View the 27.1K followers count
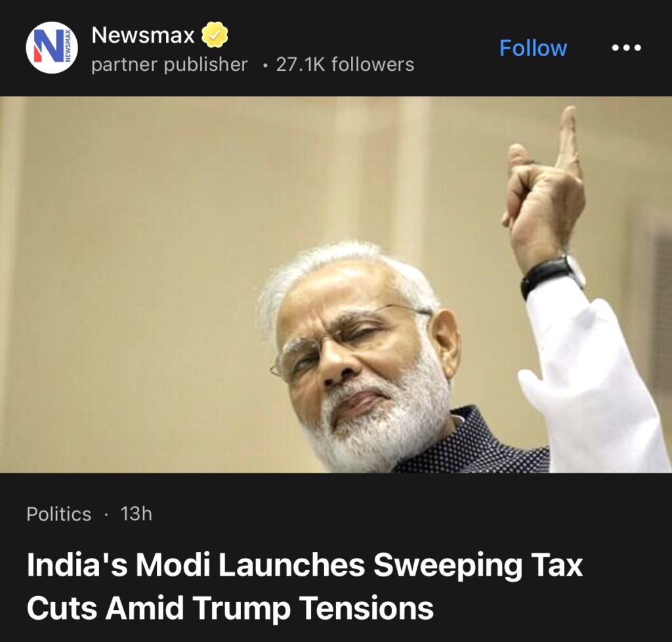 [345, 65]
